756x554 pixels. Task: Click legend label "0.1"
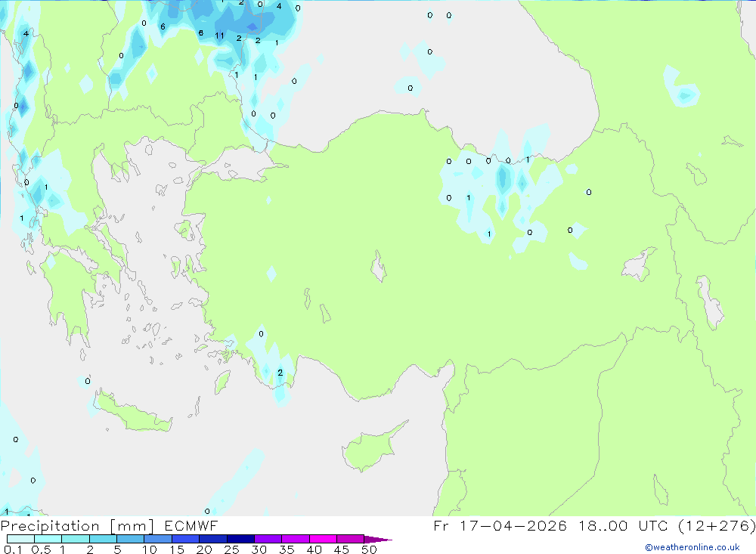click(13, 549)
